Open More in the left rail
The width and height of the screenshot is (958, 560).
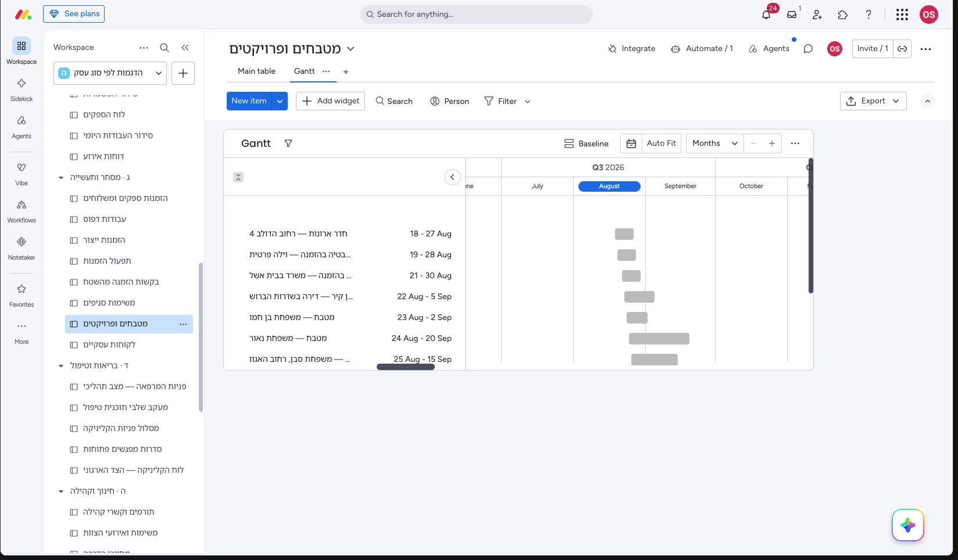tap(22, 332)
